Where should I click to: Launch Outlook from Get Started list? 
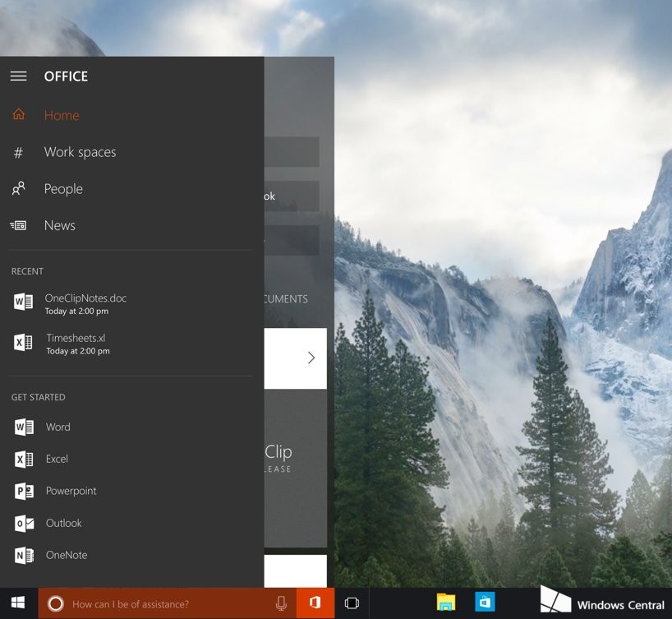pos(64,524)
